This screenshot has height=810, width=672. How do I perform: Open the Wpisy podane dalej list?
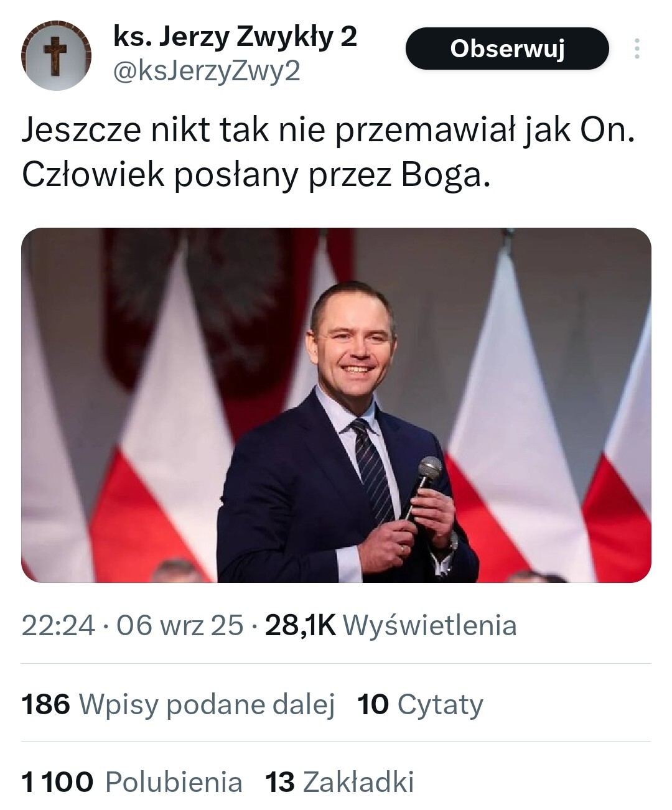click(x=207, y=705)
